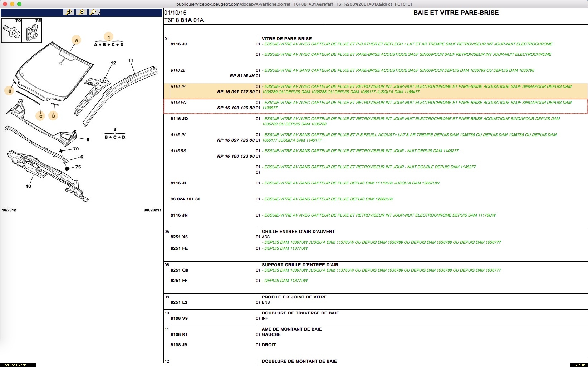Select the highlighted callout number 1
This screenshot has width=588, height=367.
109,37
